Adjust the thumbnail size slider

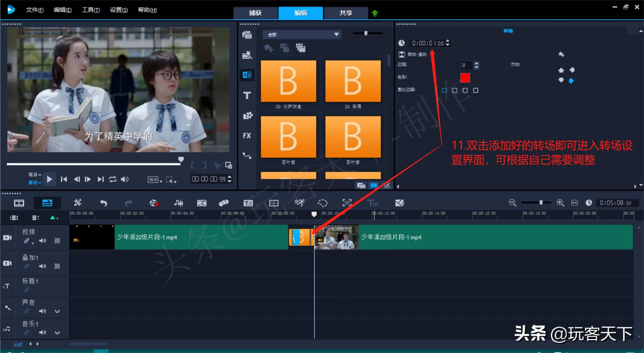pos(366,33)
